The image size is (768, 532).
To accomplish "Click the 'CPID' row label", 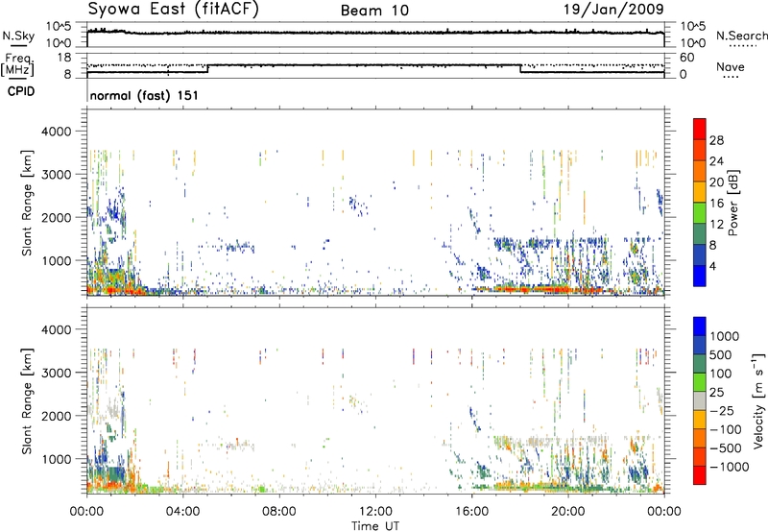I will 21,91.
